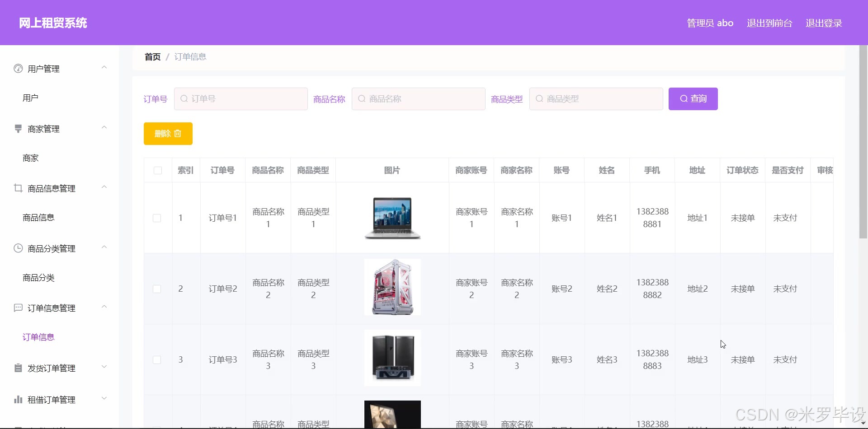The image size is (868, 429).
Task: Click the phone number ending 8881
Action: [652, 218]
